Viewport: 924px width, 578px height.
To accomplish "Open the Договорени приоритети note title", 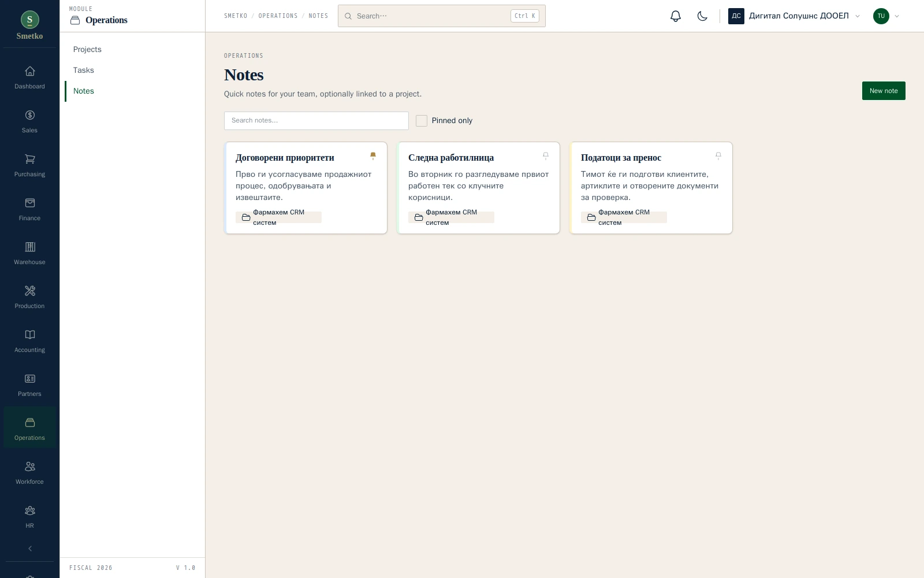I will tap(285, 158).
